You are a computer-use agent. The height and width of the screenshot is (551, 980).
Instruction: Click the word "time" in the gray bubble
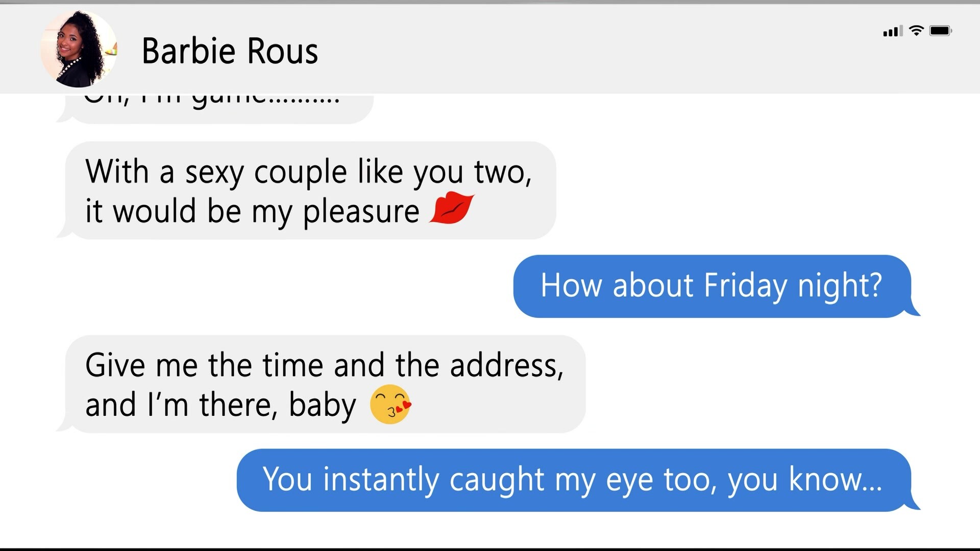coord(292,366)
